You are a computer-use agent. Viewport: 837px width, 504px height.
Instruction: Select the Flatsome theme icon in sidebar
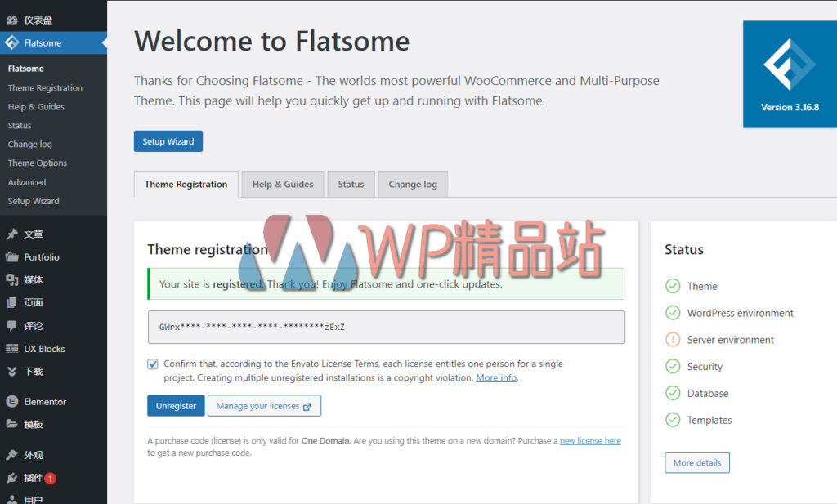pos(11,41)
